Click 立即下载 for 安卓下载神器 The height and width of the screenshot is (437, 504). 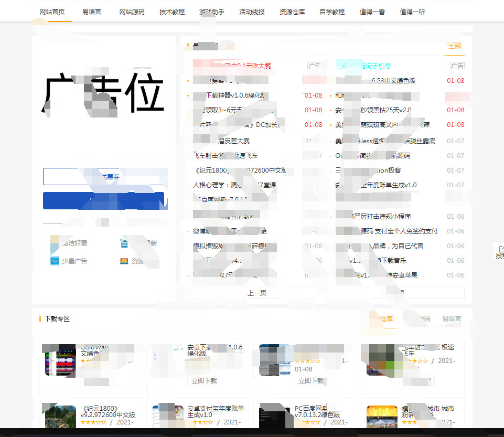click(x=204, y=380)
